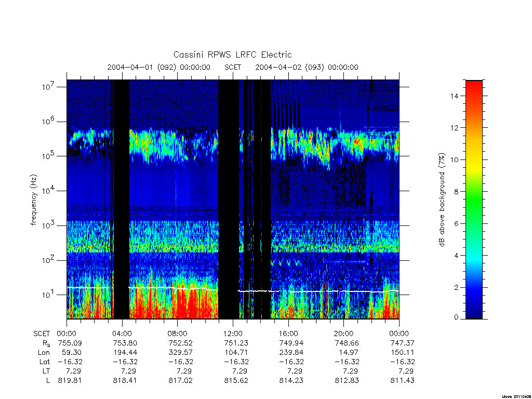The width and height of the screenshot is (532, 399).
Task: Click the Uiowa date stamp in corner
Action: point(516,396)
